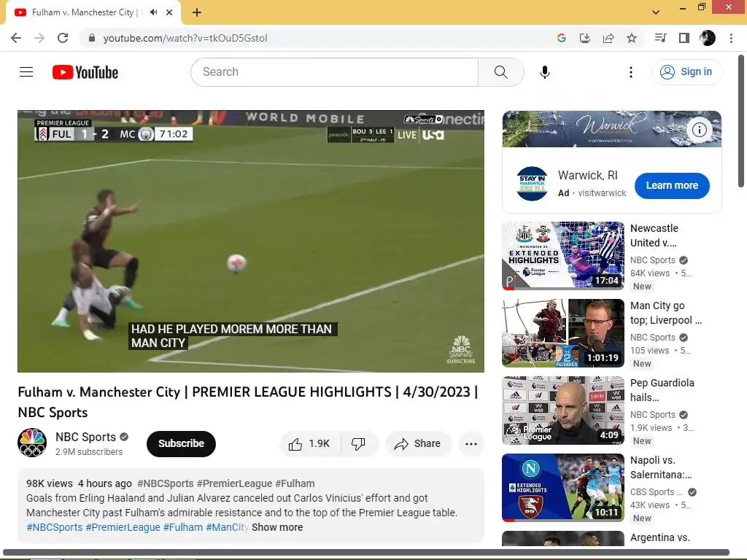Open Chrome three-dot menu
This screenshot has height=560, width=747.
click(731, 38)
